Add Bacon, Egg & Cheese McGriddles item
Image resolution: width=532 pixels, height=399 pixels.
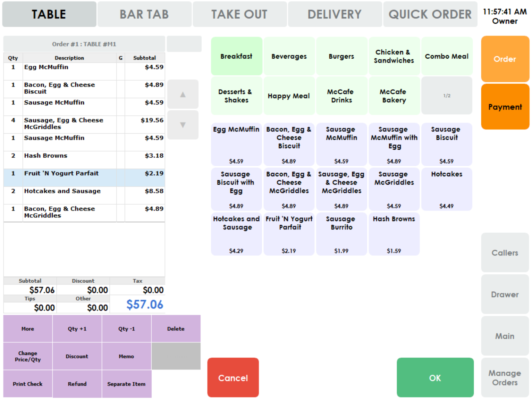click(x=289, y=189)
